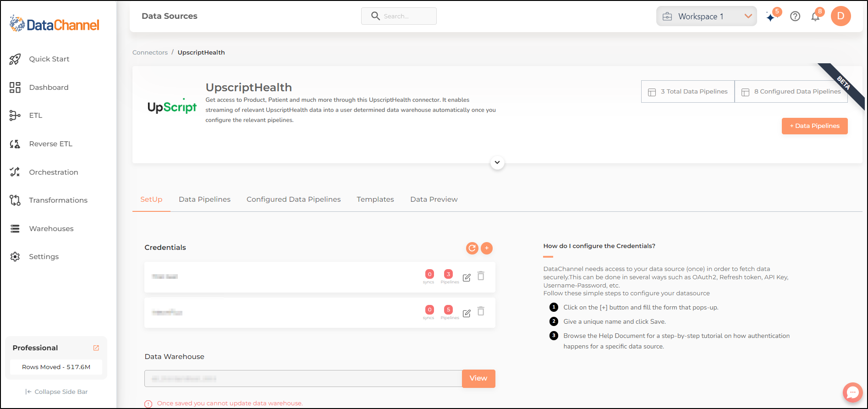Switch to the SetUp tab
The image size is (868, 409).
(151, 199)
